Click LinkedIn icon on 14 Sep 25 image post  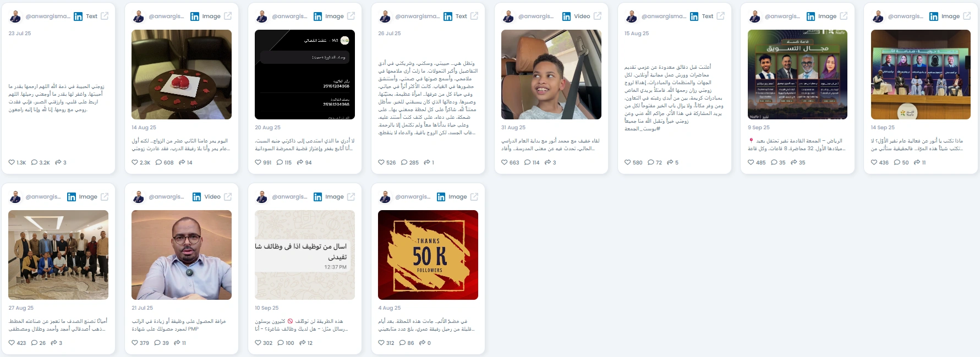coord(934,17)
